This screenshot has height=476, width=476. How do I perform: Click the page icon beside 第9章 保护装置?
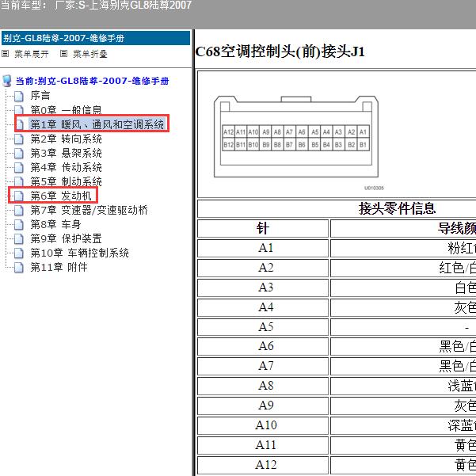pos(19,239)
